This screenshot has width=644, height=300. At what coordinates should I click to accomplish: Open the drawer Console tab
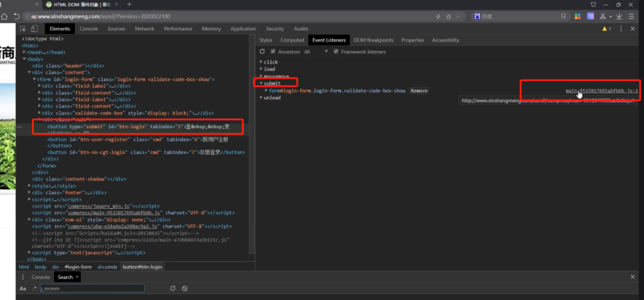tap(41, 277)
